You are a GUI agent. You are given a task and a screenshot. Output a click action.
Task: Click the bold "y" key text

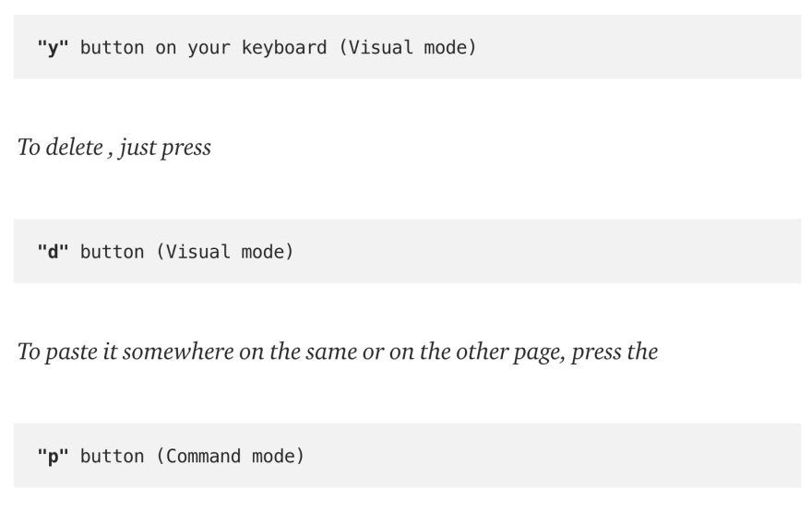click(53, 48)
